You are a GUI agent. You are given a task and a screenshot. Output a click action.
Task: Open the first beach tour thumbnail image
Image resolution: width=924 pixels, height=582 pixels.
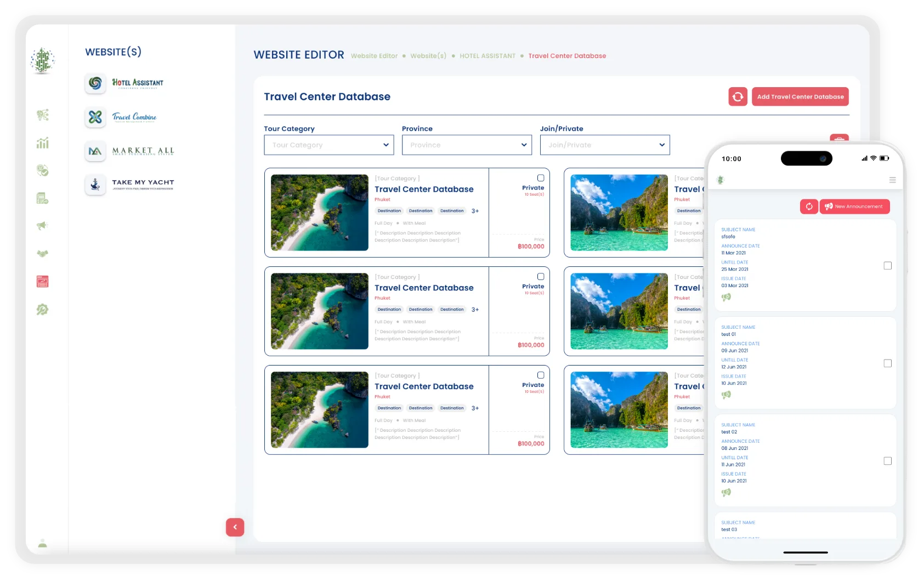[320, 213]
